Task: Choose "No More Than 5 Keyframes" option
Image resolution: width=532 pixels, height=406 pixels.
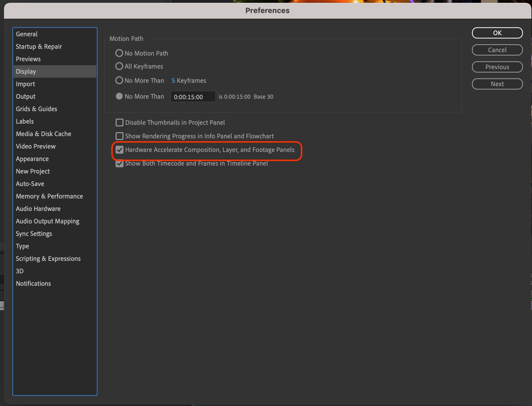Action: pyautogui.click(x=119, y=80)
